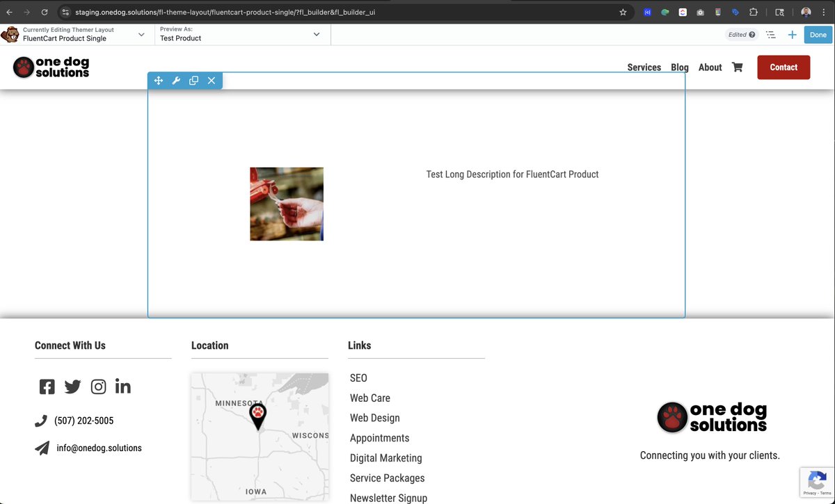Viewport: 835px width, 504px height.
Task: Click the blue tag extension icon
Action: [x=735, y=13]
